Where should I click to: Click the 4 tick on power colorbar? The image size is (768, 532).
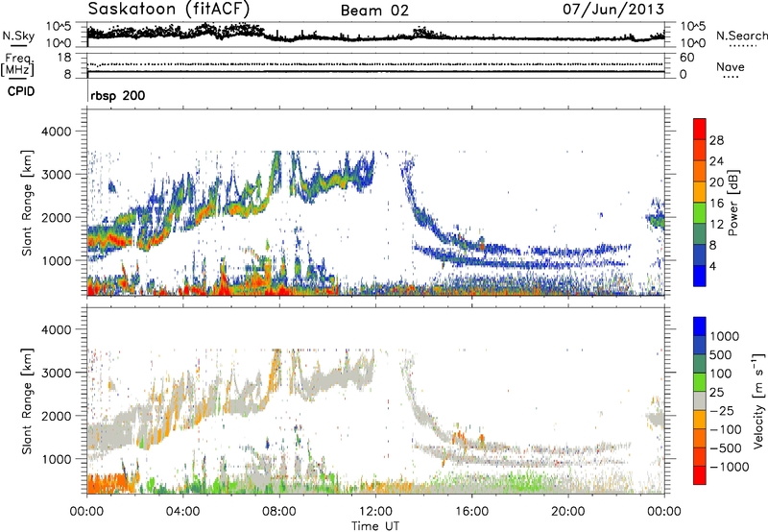click(712, 266)
